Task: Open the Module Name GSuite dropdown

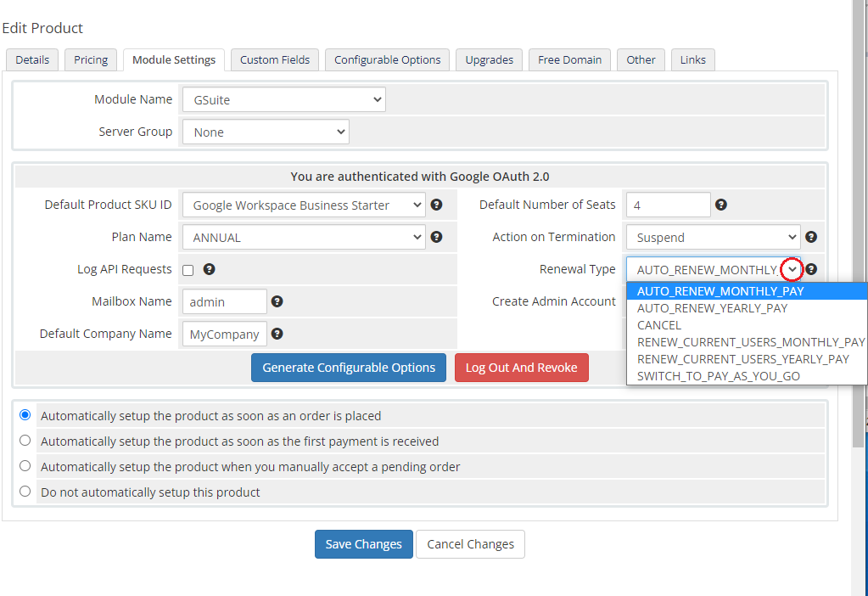Action: (284, 99)
